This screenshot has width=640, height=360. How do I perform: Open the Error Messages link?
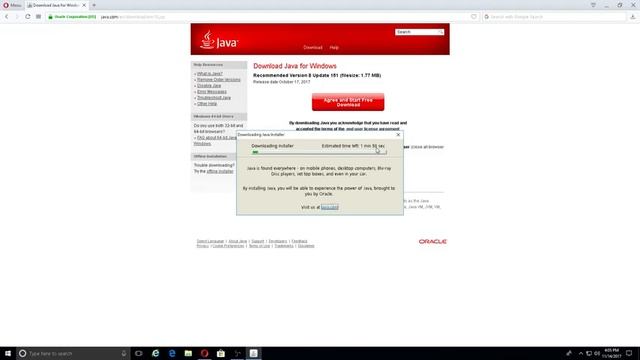click(x=212, y=92)
